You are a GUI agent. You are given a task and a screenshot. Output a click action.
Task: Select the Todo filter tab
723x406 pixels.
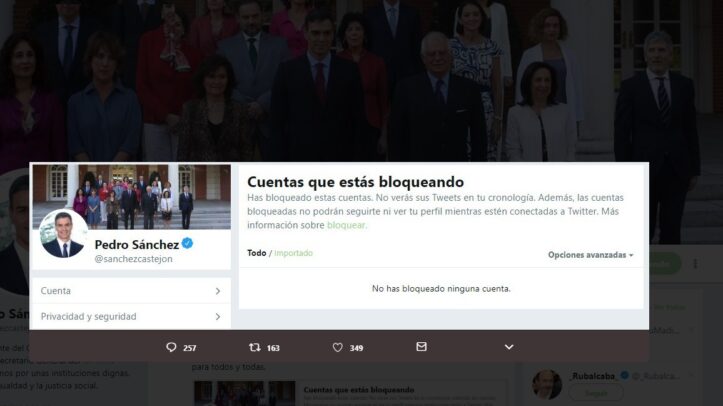pos(256,253)
